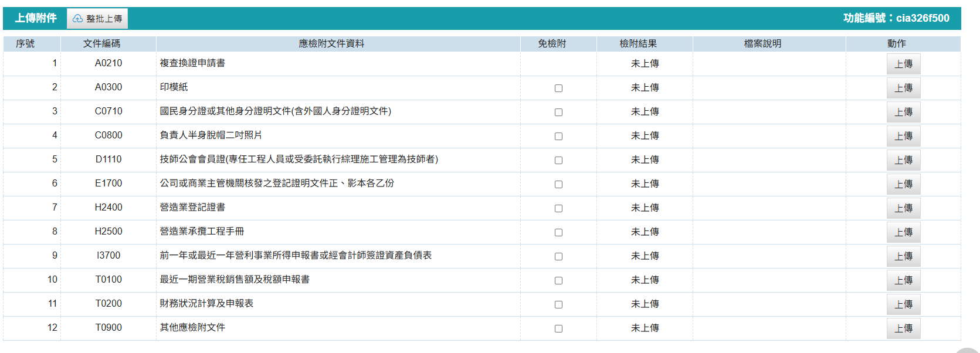Image resolution: width=980 pixels, height=353 pixels.
Task: Check exemption box for 營造業登記證書
Action: [x=558, y=208]
